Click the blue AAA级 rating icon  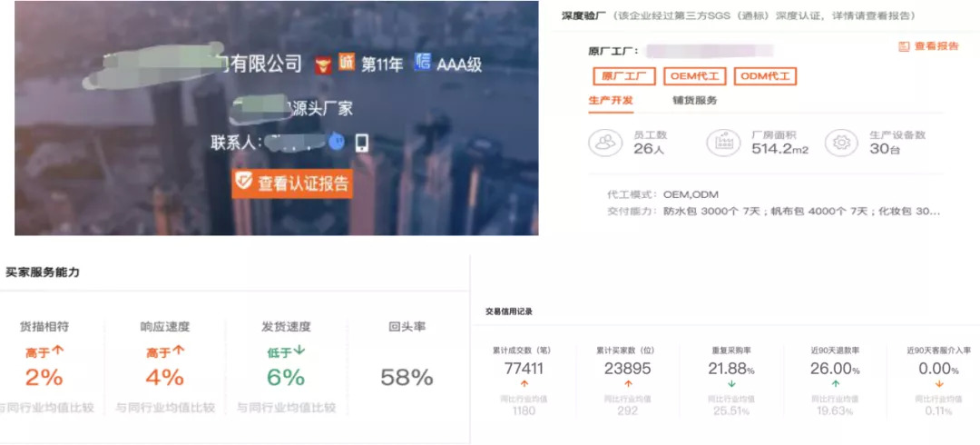(x=423, y=62)
